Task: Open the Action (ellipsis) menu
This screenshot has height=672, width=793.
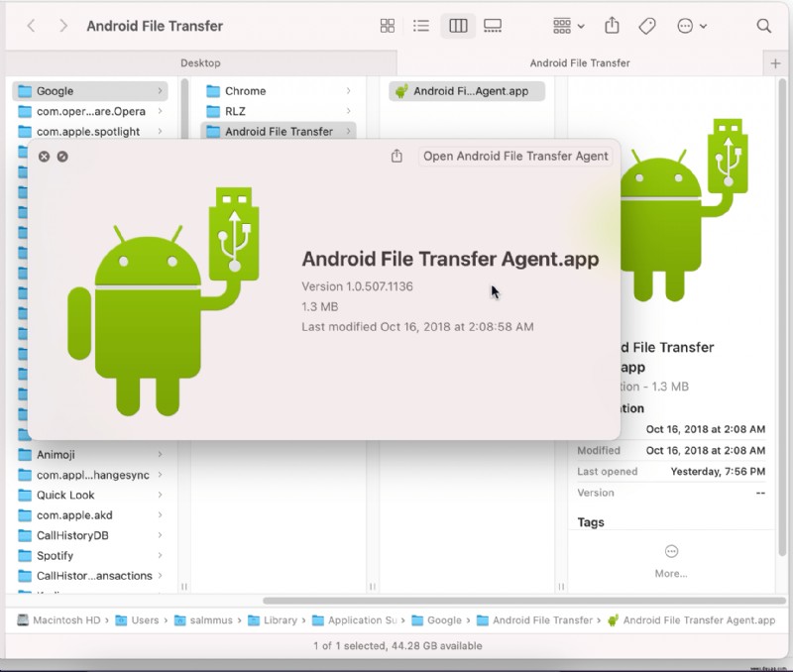Action: pyautogui.click(x=692, y=26)
